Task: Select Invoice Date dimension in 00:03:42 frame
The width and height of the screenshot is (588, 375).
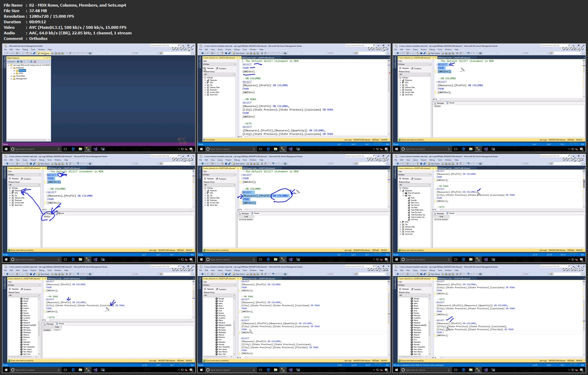Action: [19, 203]
